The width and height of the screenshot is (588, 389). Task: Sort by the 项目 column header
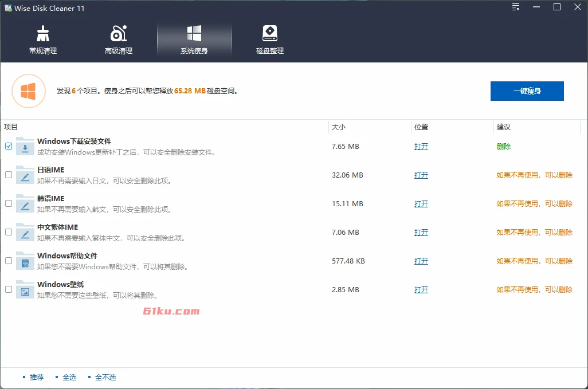(11, 127)
